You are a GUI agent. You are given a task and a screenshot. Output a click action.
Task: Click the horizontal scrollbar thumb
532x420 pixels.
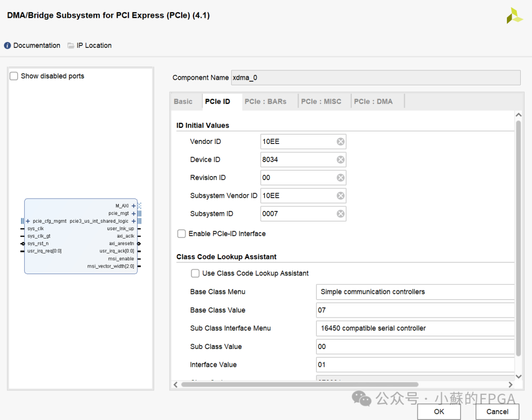pos(299,385)
